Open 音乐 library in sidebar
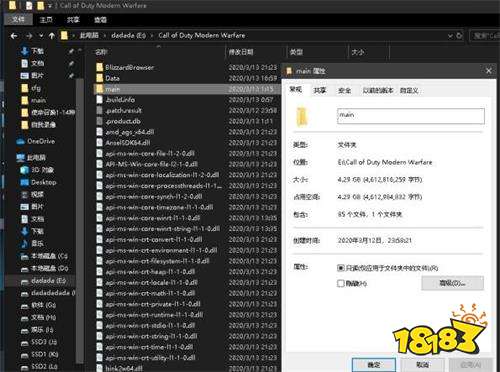 tap(32, 244)
